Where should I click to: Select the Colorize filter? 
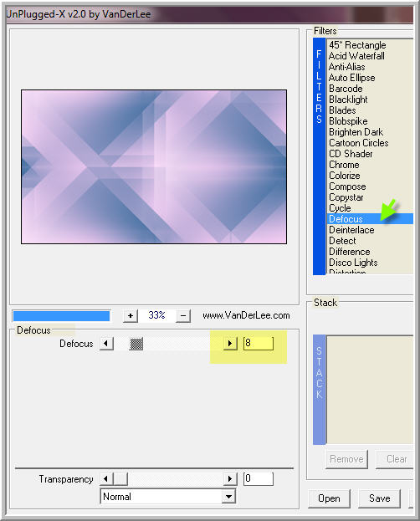click(345, 176)
